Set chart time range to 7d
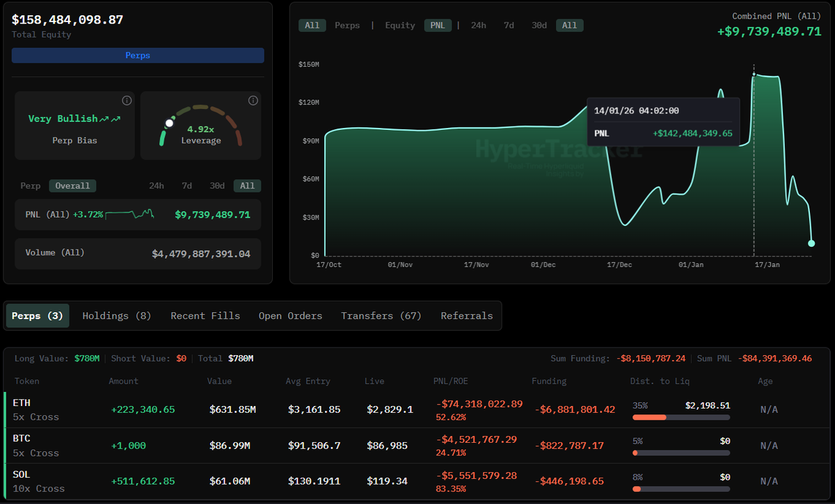This screenshot has width=835, height=504. pos(509,25)
